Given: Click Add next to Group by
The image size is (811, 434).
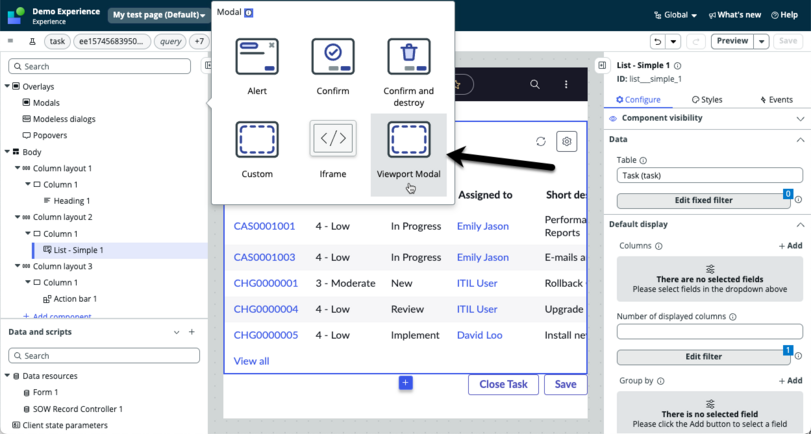Looking at the screenshot, I should pyautogui.click(x=790, y=381).
